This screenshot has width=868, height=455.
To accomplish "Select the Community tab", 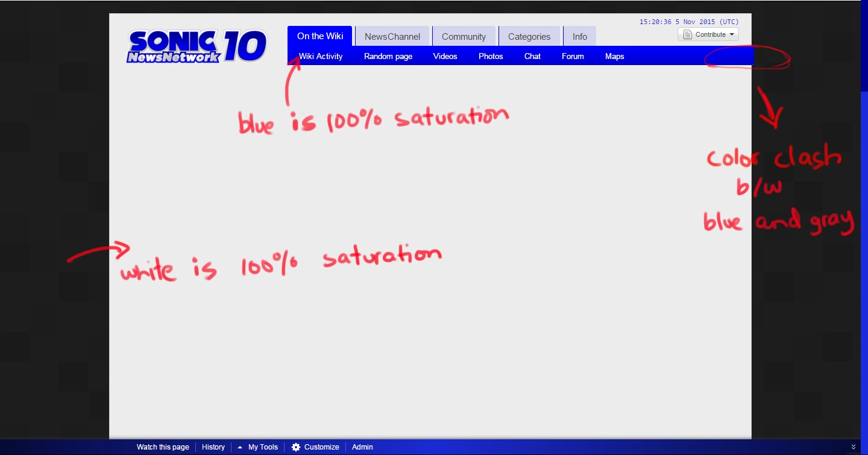I will [x=464, y=37].
